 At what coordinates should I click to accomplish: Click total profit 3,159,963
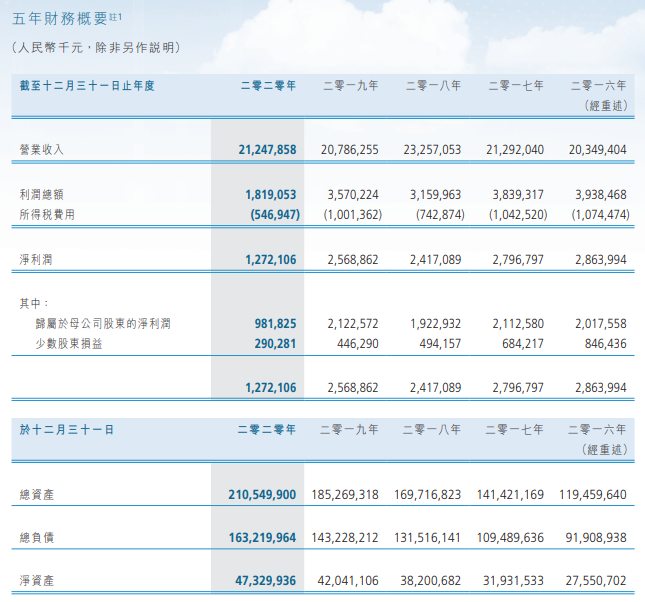(436, 194)
